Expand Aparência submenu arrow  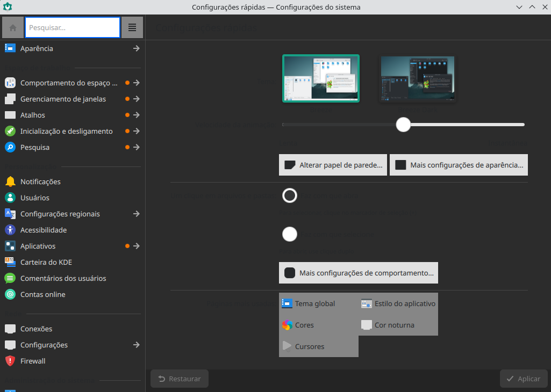tap(137, 48)
